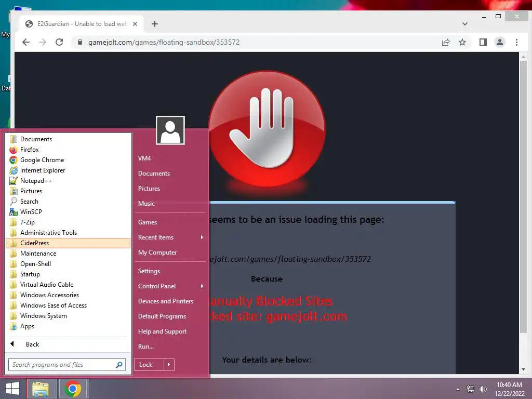Launch Google Chrome from the programs list
Viewport: 532px width, 399px height.
(x=68, y=160)
